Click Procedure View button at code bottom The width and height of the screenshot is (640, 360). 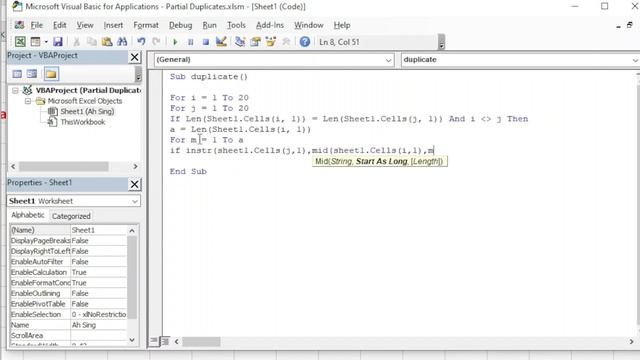coord(153,341)
